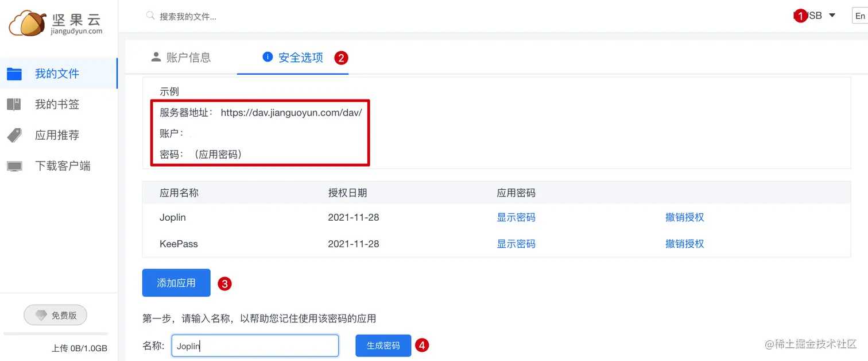This screenshot has height=361, width=868.
Task: Click the 账户信息 person icon
Action: pyautogui.click(x=156, y=57)
